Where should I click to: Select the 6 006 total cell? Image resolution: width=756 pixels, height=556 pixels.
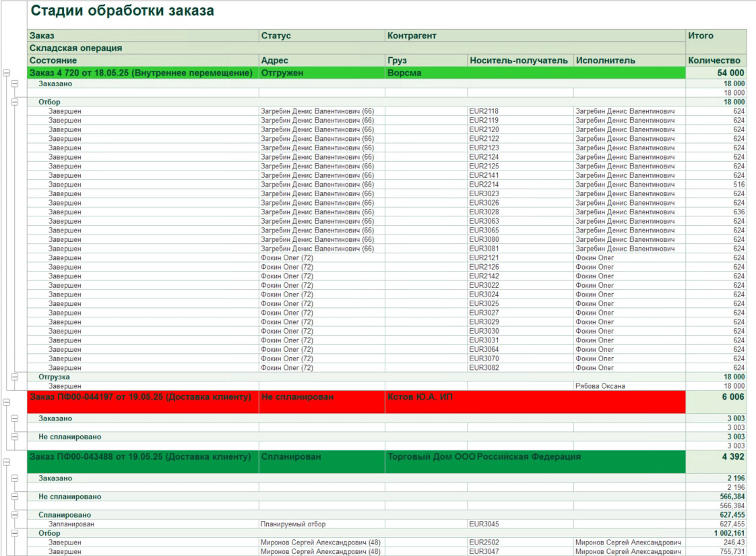716,402
